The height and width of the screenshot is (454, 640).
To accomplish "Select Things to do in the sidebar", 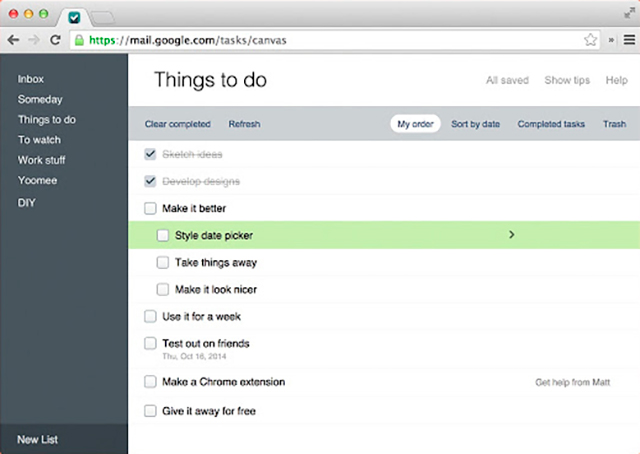I will click(47, 120).
